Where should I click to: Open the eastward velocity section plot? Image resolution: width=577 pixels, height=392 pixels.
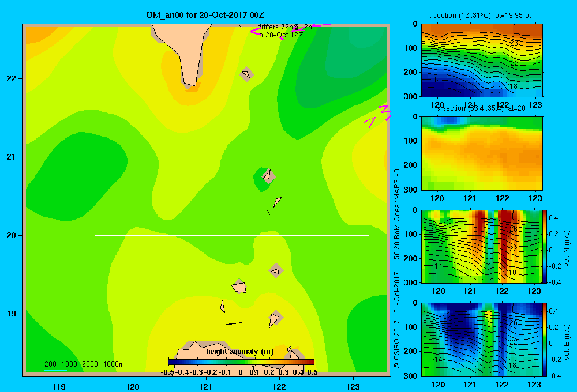482,340
